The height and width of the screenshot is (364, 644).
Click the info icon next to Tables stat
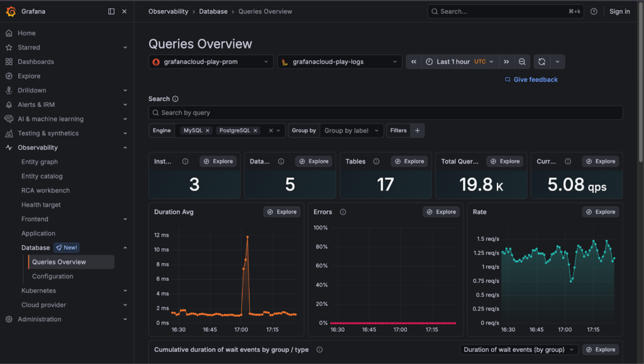coord(377,161)
